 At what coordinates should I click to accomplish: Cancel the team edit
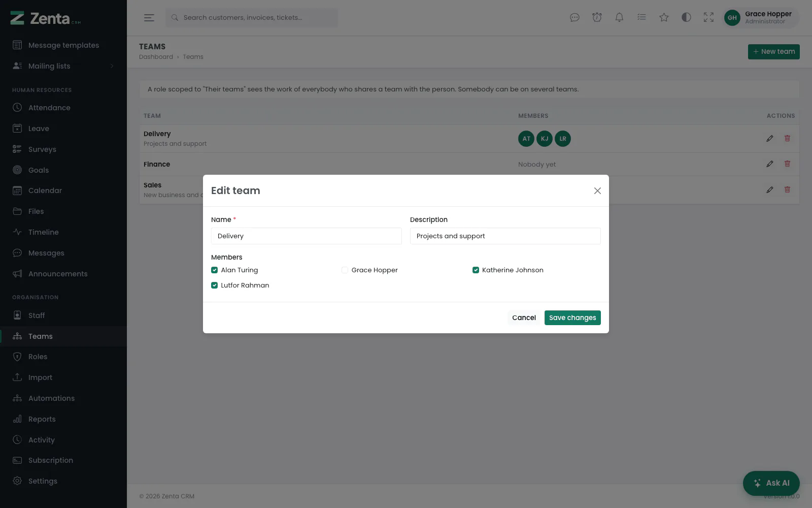pyautogui.click(x=524, y=317)
